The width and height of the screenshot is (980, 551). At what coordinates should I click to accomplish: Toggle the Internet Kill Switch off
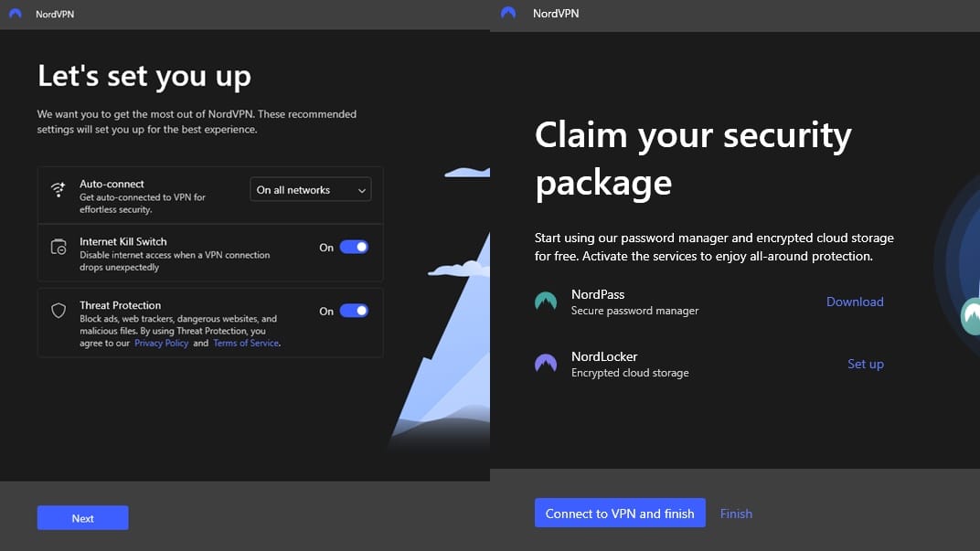coord(354,247)
